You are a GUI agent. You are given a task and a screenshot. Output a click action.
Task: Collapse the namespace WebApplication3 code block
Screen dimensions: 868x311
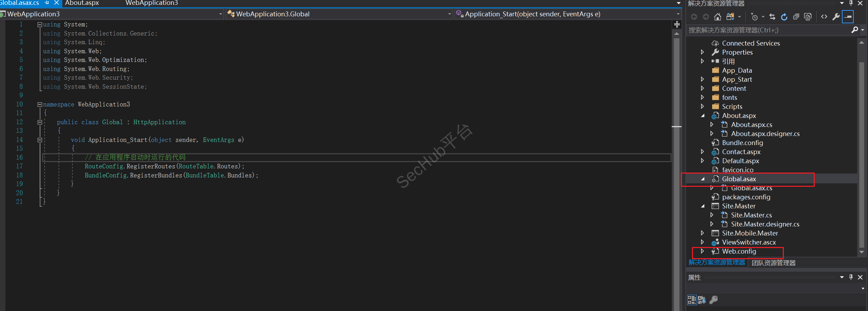coord(40,104)
